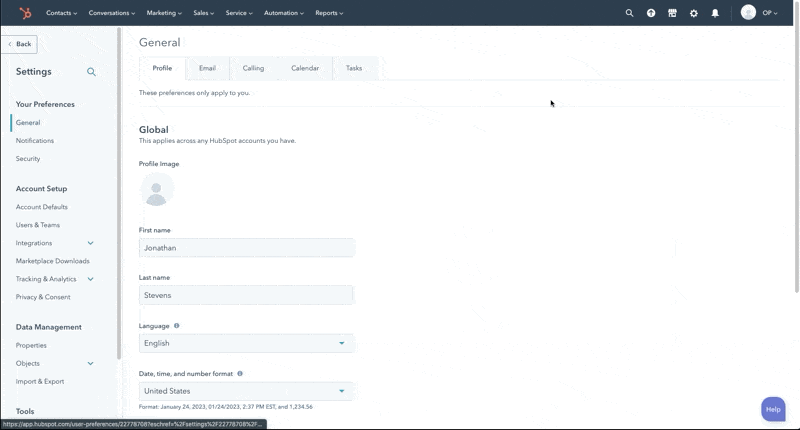Open the Marketing menu
The image size is (800, 430).
[164, 13]
